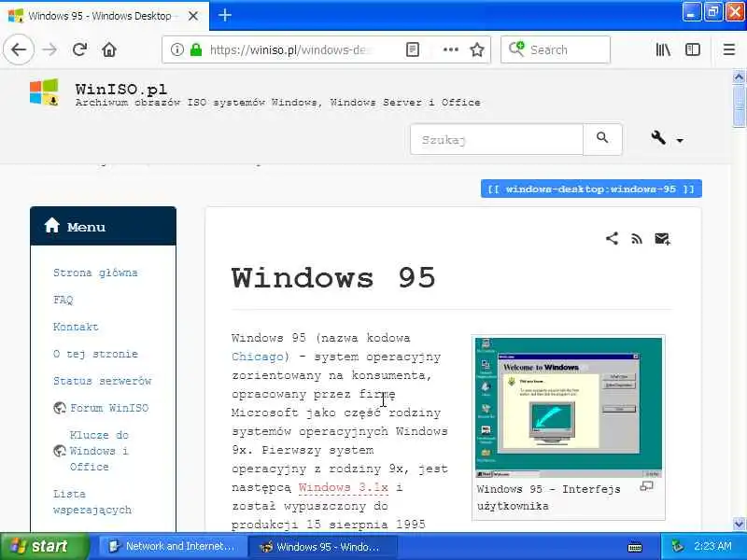Switch to Network and Internet taskbar window
Screen dimensions: 747x560
click(x=173, y=546)
